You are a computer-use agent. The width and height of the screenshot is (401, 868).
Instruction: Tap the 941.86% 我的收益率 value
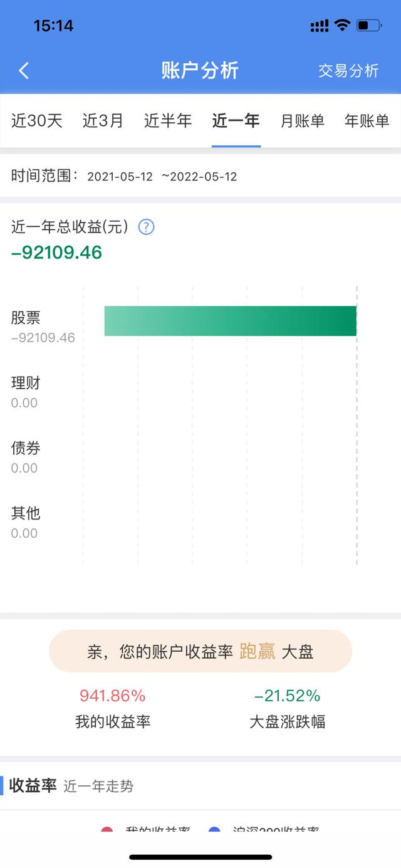[113, 696]
